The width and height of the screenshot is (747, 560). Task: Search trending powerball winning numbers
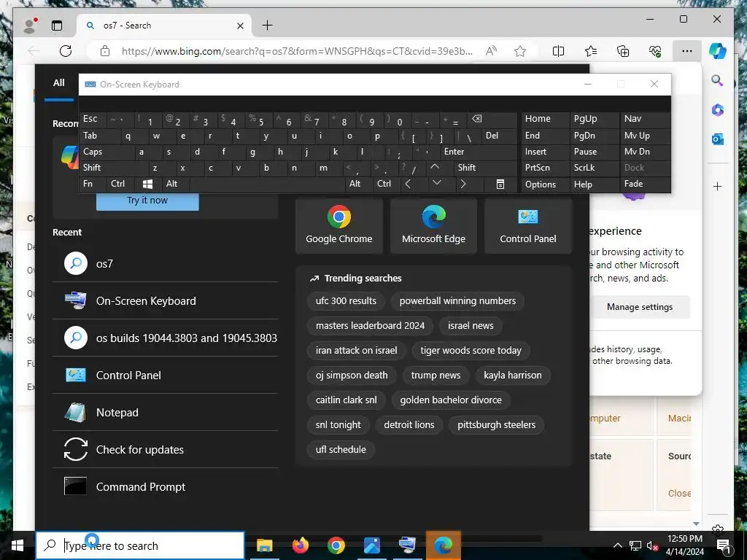click(458, 301)
